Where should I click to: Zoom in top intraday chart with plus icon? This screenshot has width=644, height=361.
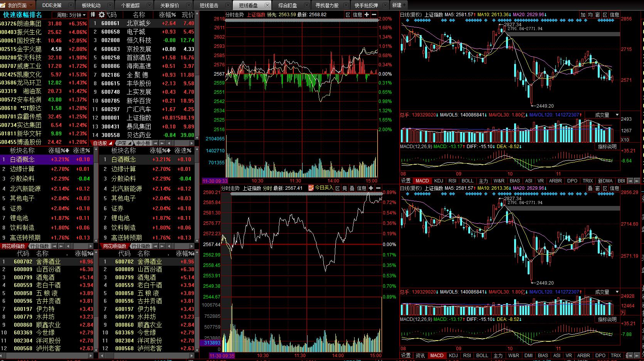click(367, 15)
